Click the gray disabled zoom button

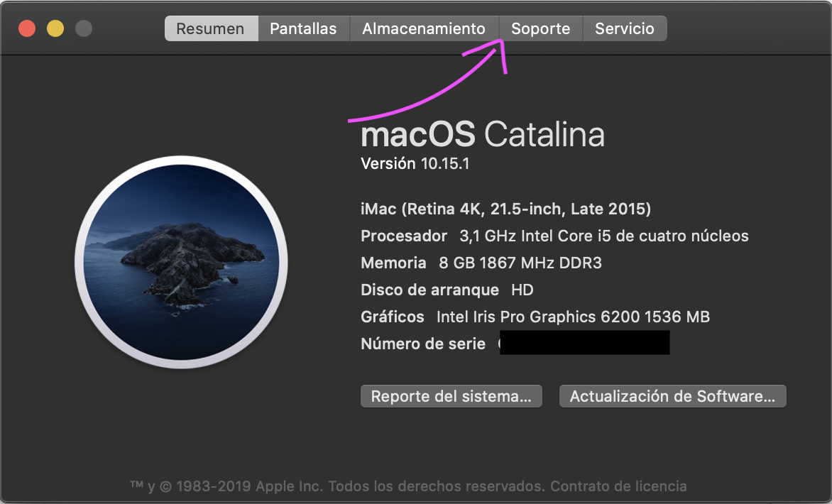tap(84, 29)
